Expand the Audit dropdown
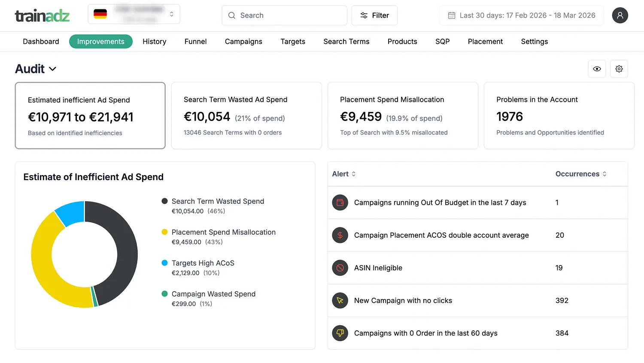644x363 pixels. [53, 69]
